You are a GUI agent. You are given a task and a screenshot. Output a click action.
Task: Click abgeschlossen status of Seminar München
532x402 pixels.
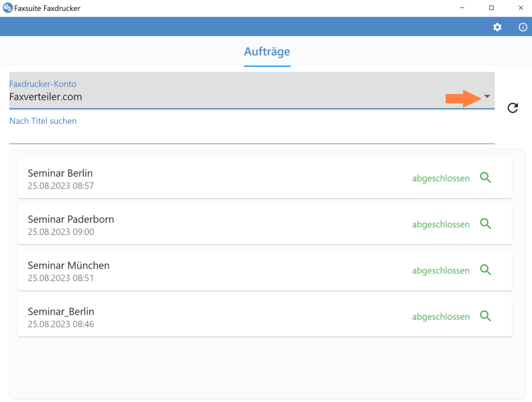click(x=441, y=271)
